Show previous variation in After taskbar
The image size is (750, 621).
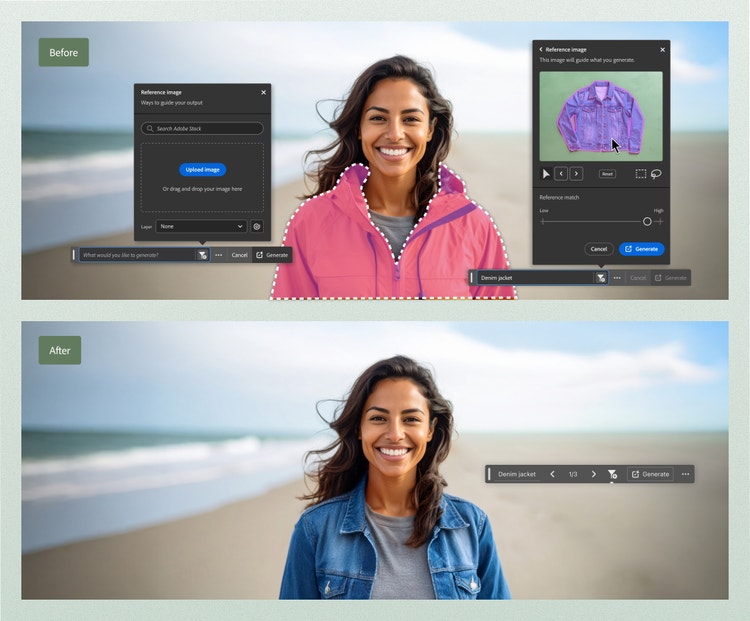point(552,474)
